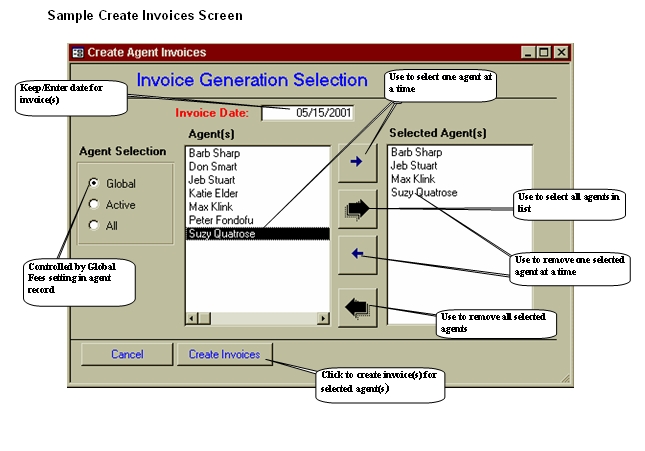The width and height of the screenshot is (645, 451).
Task: Click left scroll arrow of Agent(s) list
Action: pos(192,318)
